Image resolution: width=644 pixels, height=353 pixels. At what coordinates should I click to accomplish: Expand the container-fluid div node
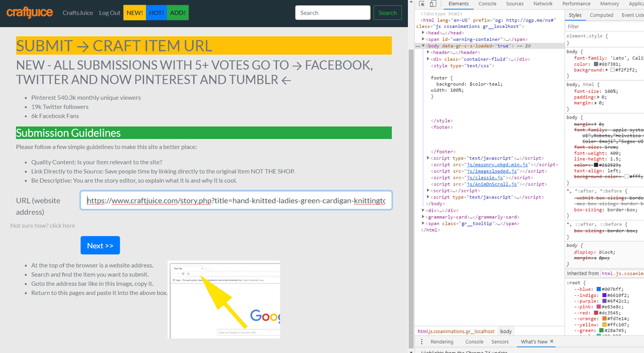click(428, 59)
